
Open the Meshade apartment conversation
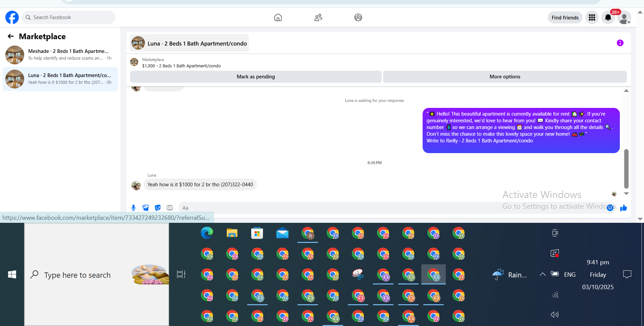(x=60, y=55)
